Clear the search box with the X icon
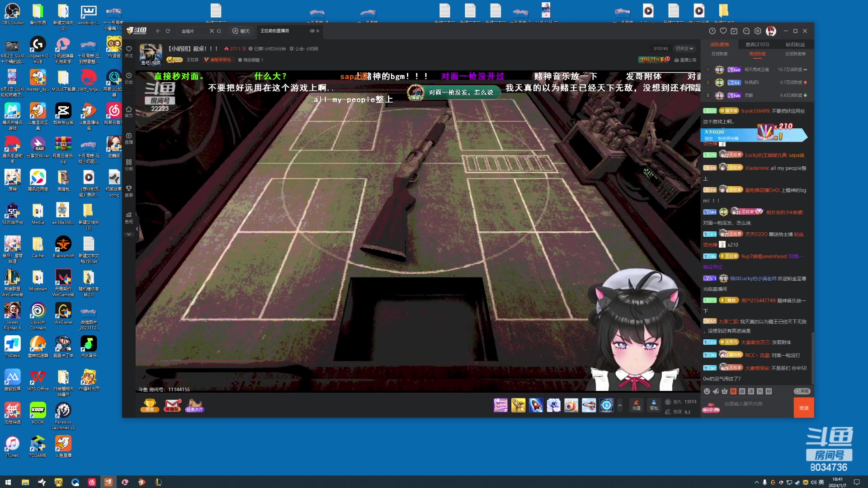868x488 pixels. (211, 31)
